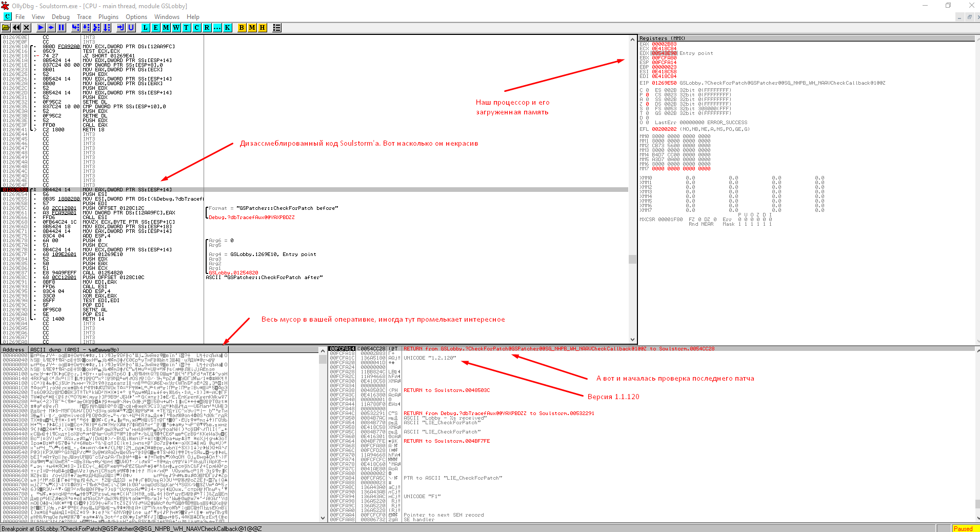Close the debugged program via X icon
Screen dimensions: 980x532
coord(27,28)
